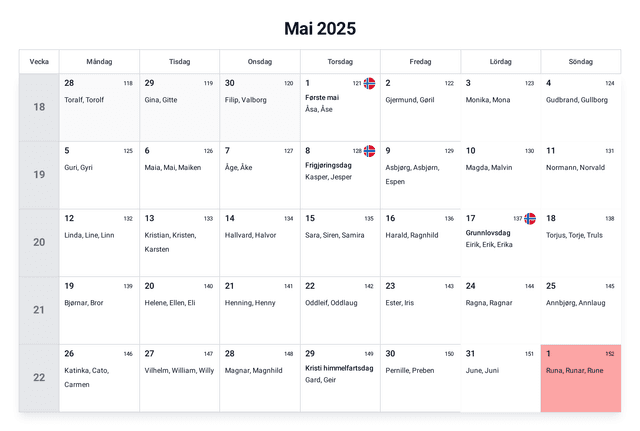Click the names Hallvard, Halvor
The image size is (640, 431).
pyautogui.click(x=250, y=235)
